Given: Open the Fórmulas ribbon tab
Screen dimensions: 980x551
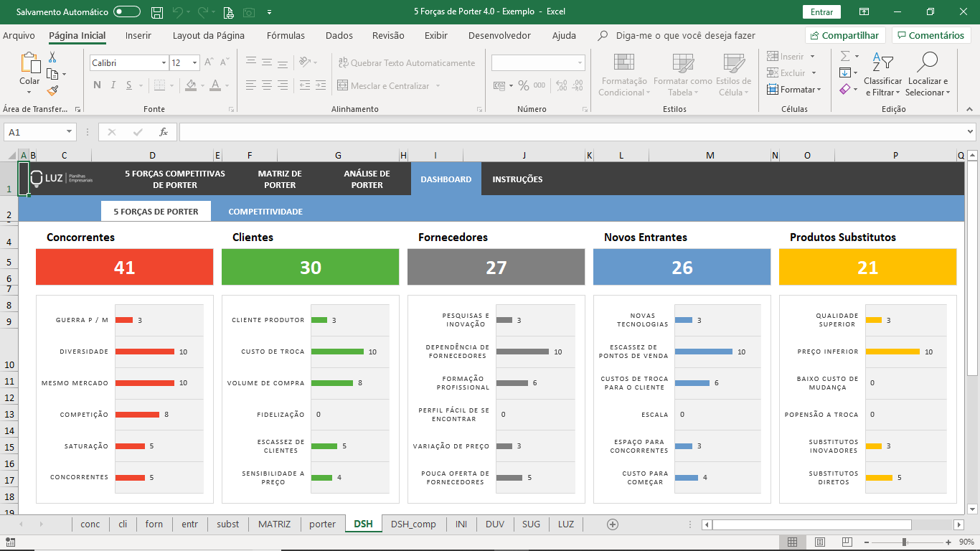Looking at the screenshot, I should (286, 35).
